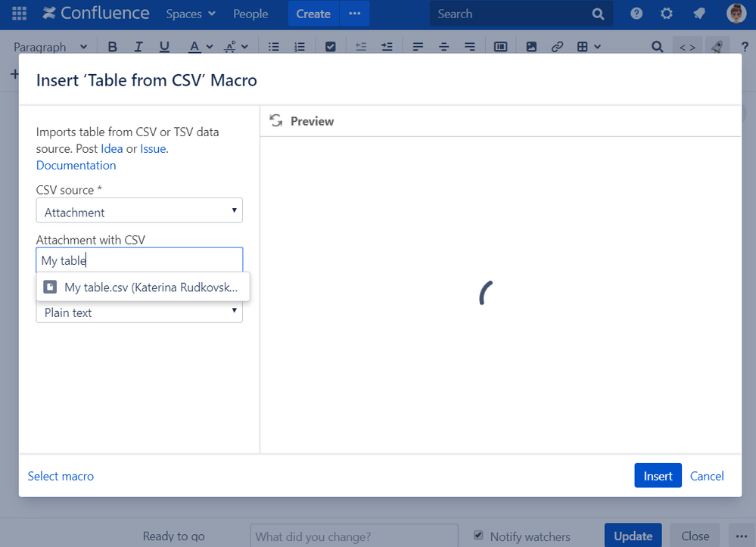Click the Insert button
Image resolution: width=756 pixels, height=547 pixels.
(x=658, y=476)
